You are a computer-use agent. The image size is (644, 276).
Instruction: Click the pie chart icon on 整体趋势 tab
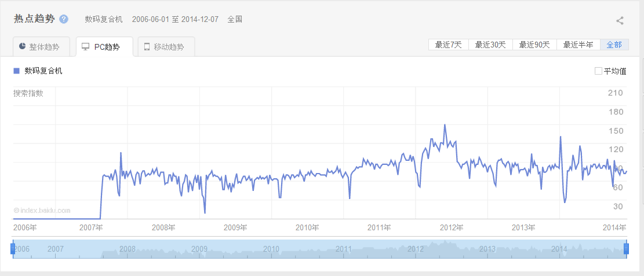click(x=22, y=46)
